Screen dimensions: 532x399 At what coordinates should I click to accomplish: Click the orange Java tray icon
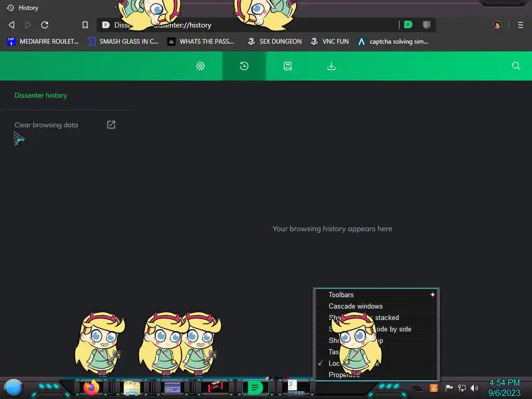pos(434,388)
